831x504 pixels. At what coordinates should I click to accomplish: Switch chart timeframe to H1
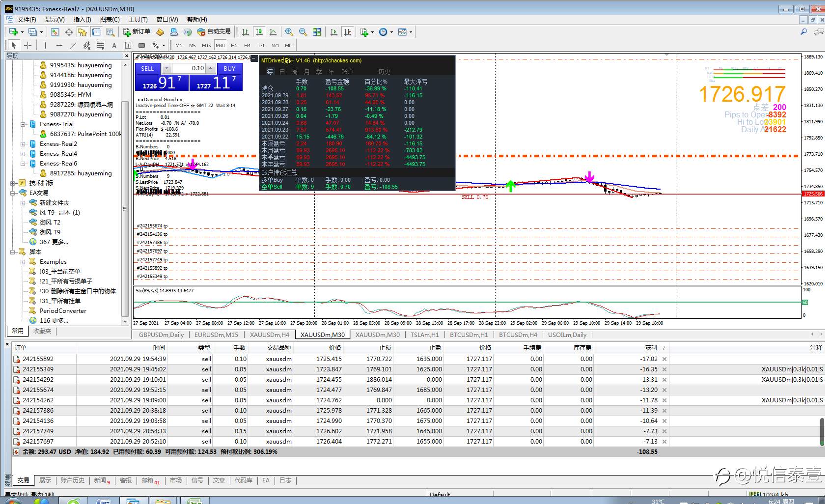click(x=234, y=45)
